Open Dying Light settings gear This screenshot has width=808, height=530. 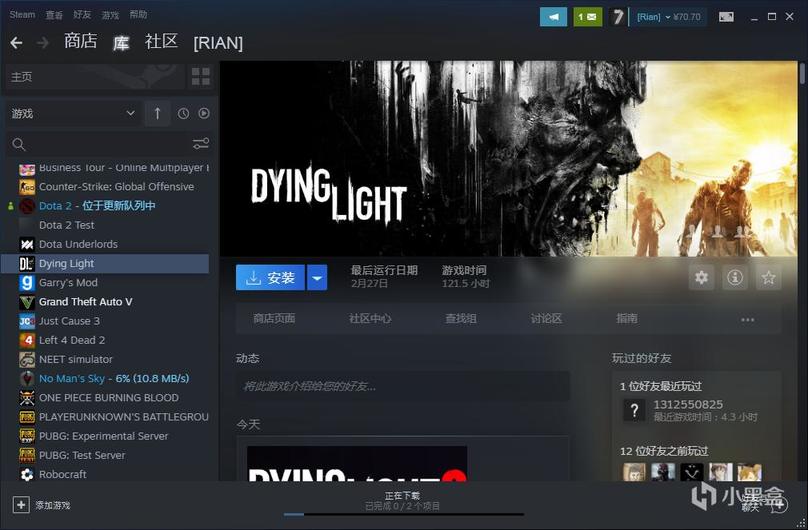tap(701, 278)
